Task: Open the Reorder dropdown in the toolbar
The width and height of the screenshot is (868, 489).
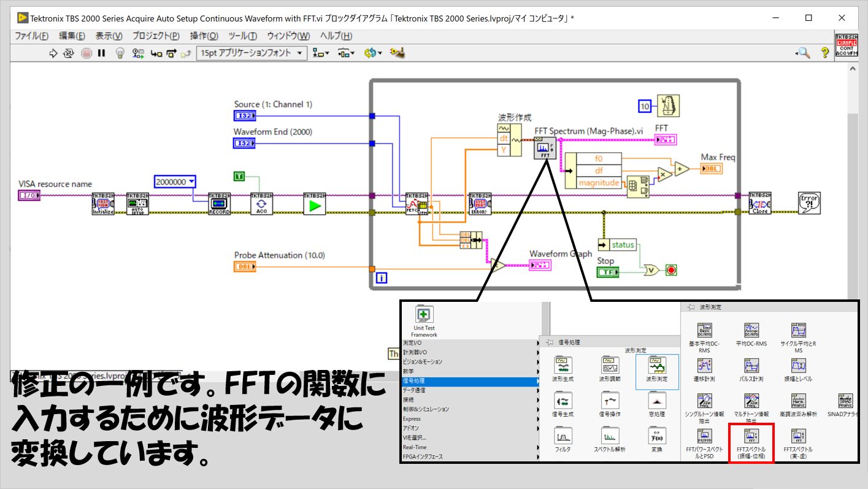Action: [x=373, y=53]
